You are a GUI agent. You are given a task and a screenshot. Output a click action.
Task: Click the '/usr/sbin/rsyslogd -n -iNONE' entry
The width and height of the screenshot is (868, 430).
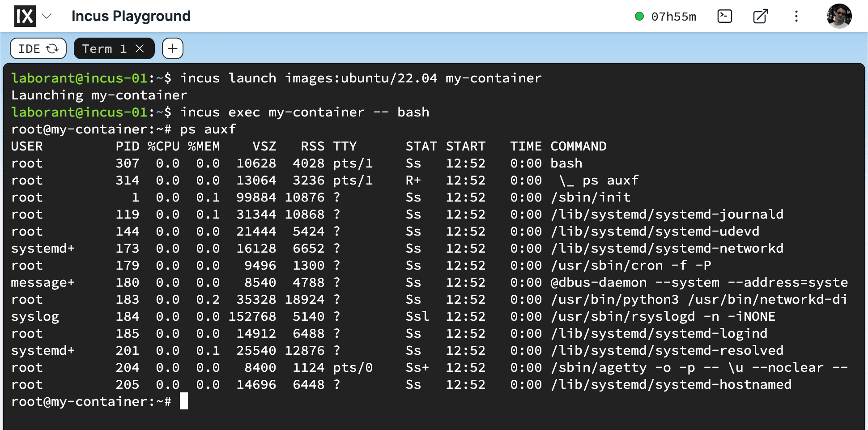coord(663,316)
